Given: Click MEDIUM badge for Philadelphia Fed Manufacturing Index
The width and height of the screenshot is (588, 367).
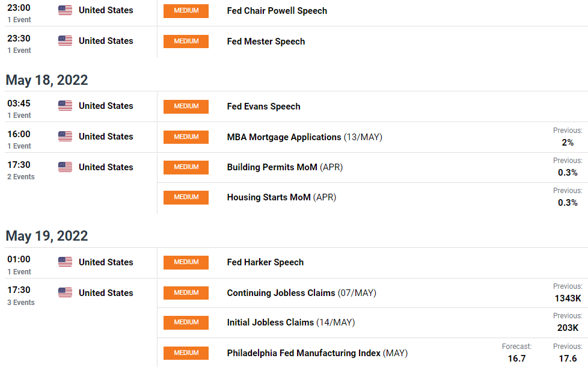Looking at the screenshot, I should click(186, 353).
